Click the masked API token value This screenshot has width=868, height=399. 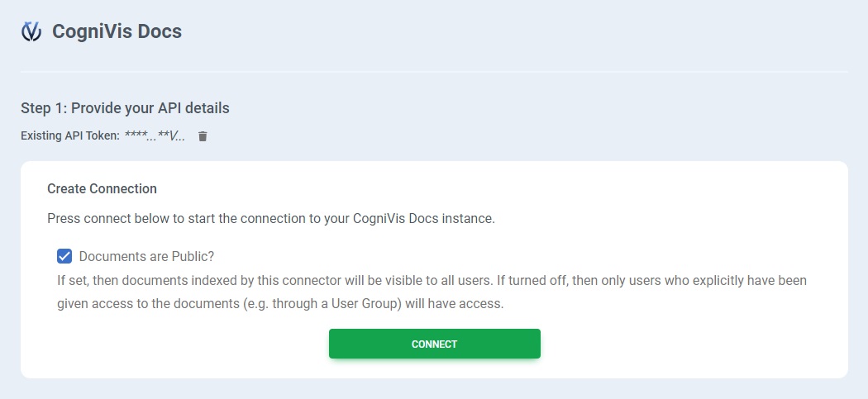155,136
